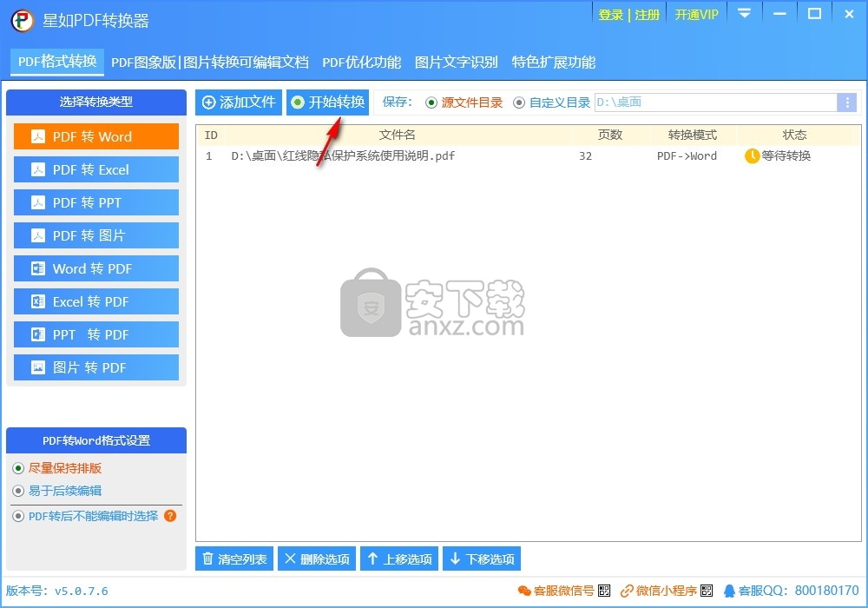This screenshot has height=608, width=868.
Task: Select 尽量保持排版 format option
Action: click(x=56, y=468)
